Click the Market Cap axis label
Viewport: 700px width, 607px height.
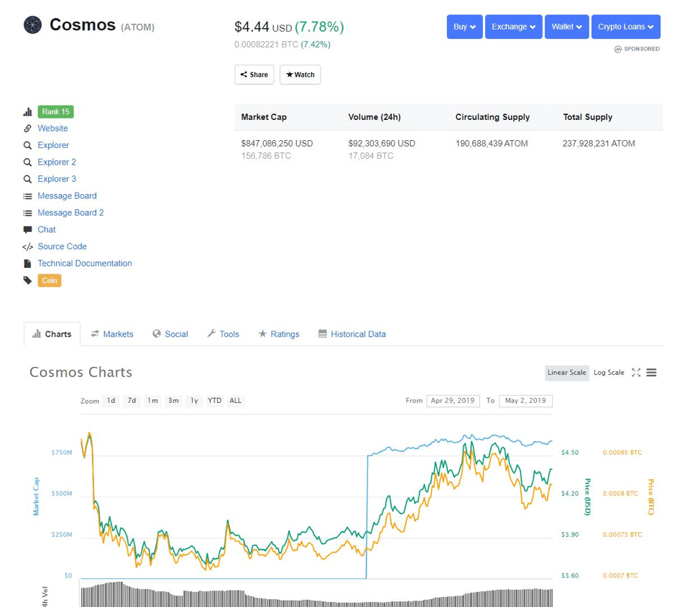coord(36,496)
